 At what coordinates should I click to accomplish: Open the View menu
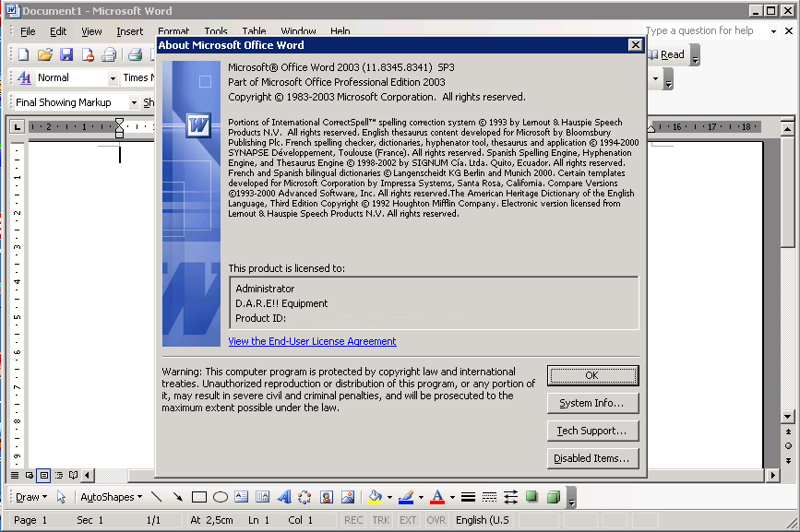(x=91, y=31)
